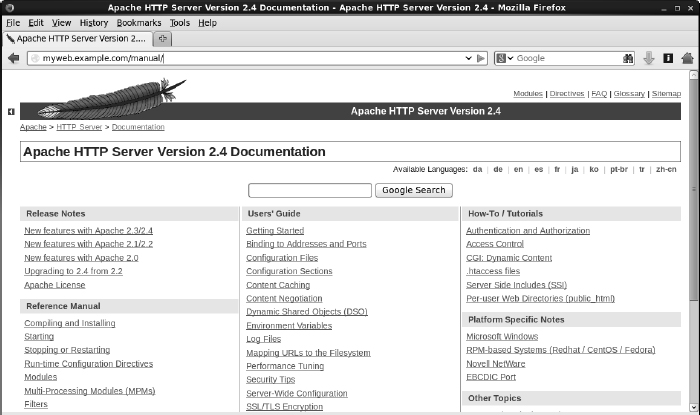Select the Apache HTTP Server Version tab
The width and height of the screenshot is (700, 415).
78,39
